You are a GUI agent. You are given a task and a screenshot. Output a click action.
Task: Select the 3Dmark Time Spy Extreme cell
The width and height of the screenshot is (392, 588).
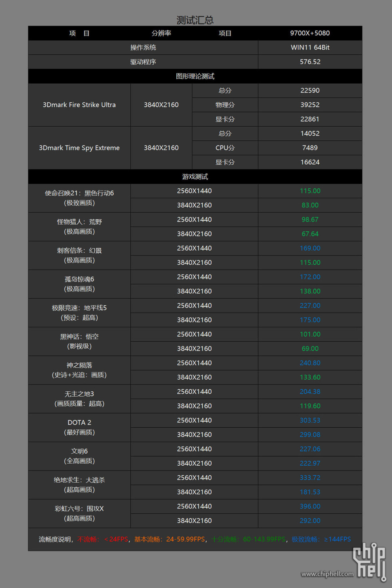[79, 148]
